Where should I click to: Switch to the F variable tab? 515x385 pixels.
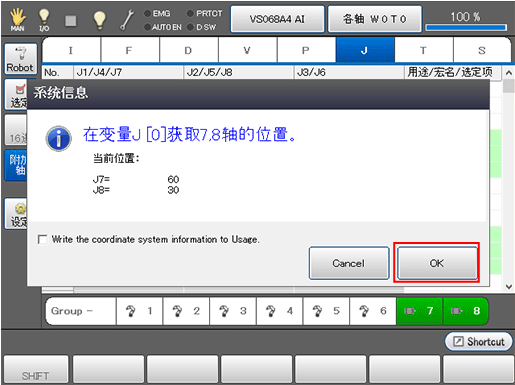point(130,50)
